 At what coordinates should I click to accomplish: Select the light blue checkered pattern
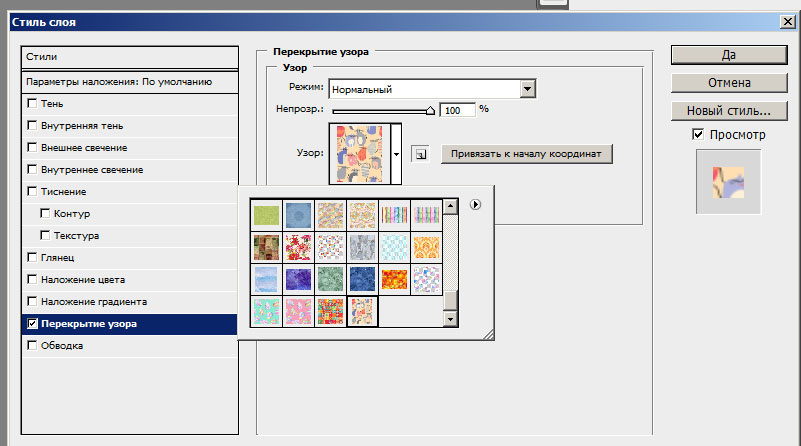(394, 247)
